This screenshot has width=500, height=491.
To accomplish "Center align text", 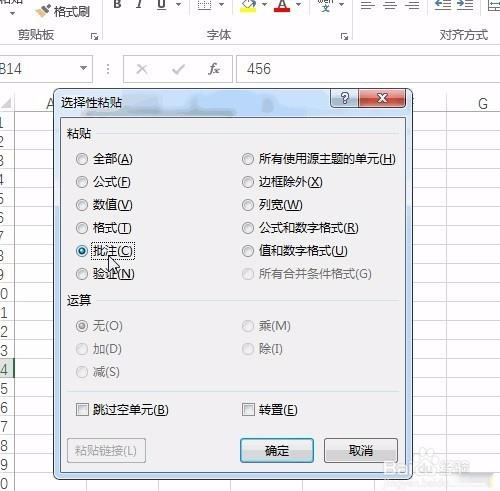I will click(390, 5).
